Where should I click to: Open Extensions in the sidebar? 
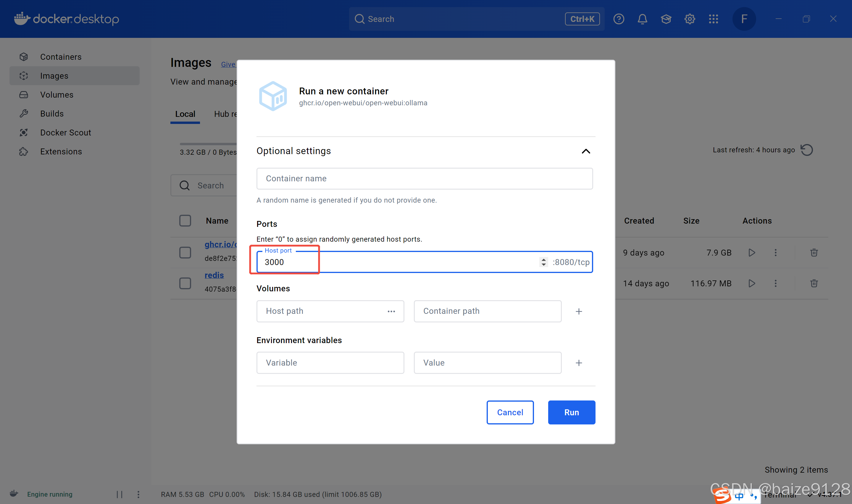[74, 151]
